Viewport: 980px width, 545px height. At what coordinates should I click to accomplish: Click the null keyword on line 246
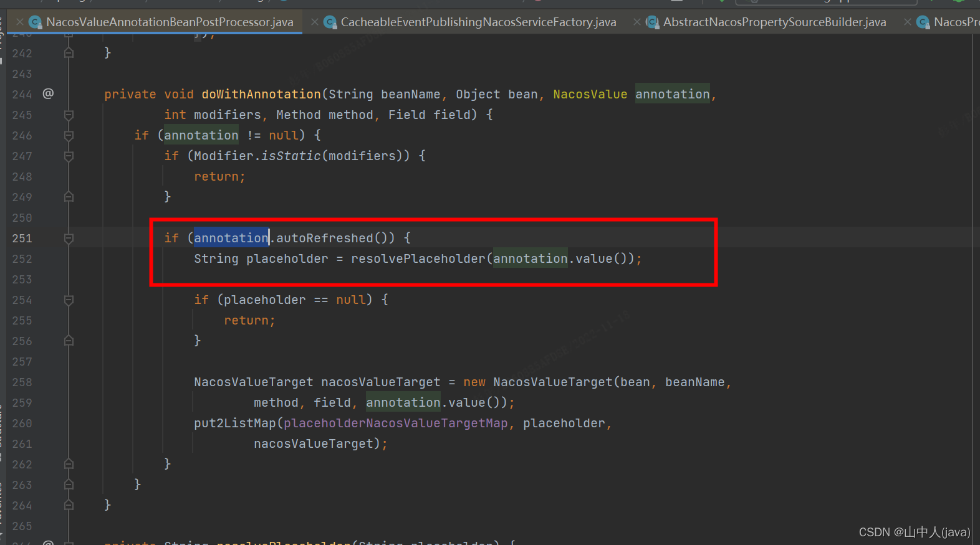284,135
